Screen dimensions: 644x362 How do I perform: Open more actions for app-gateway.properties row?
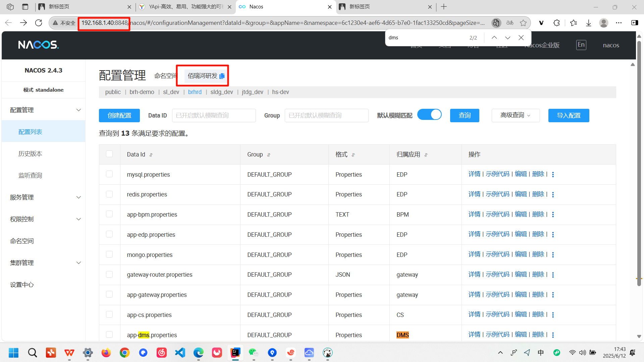point(553,295)
